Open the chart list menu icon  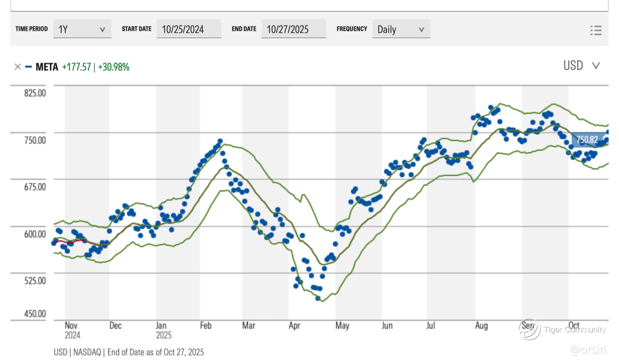point(596,30)
